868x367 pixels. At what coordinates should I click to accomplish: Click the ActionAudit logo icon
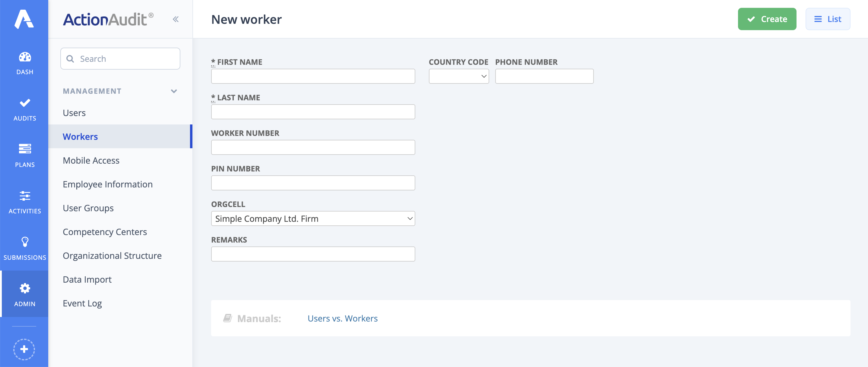pos(24,19)
